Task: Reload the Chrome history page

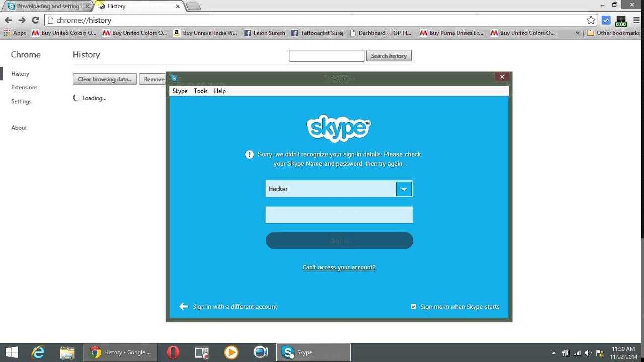Action: click(35, 20)
